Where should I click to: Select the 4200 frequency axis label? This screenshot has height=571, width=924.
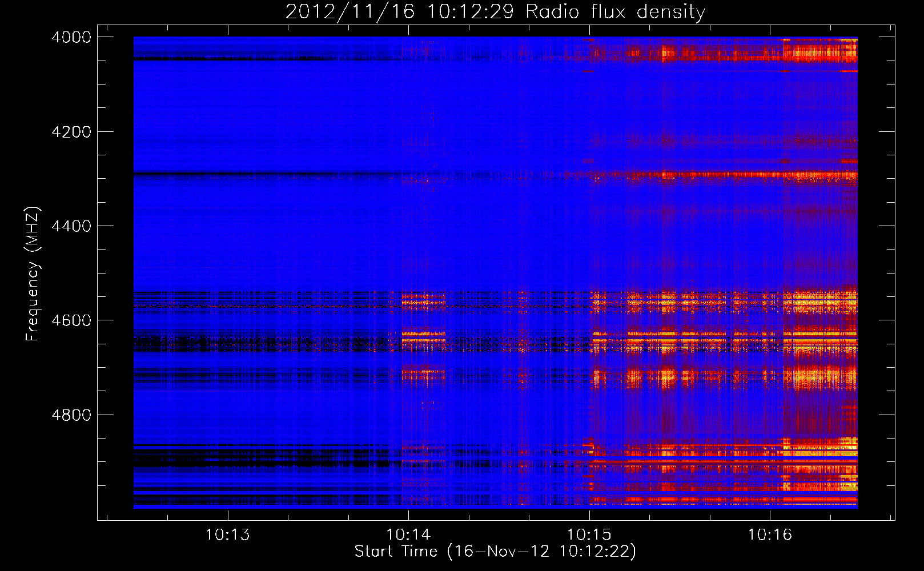pos(71,132)
